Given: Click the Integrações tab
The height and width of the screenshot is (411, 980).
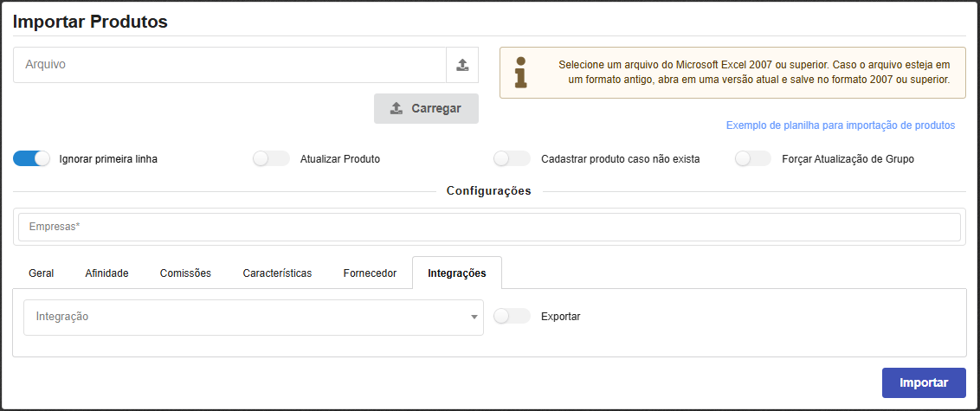Looking at the screenshot, I should point(457,273).
